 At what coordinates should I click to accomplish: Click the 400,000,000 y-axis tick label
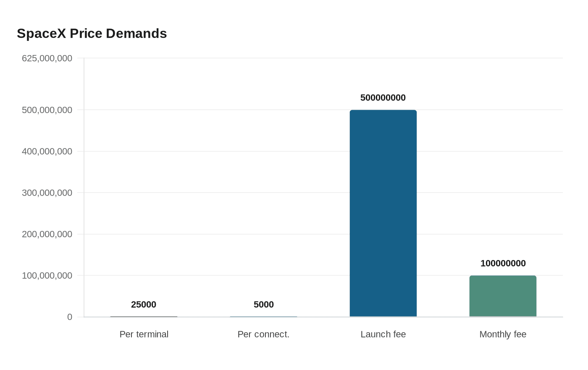(x=47, y=151)
